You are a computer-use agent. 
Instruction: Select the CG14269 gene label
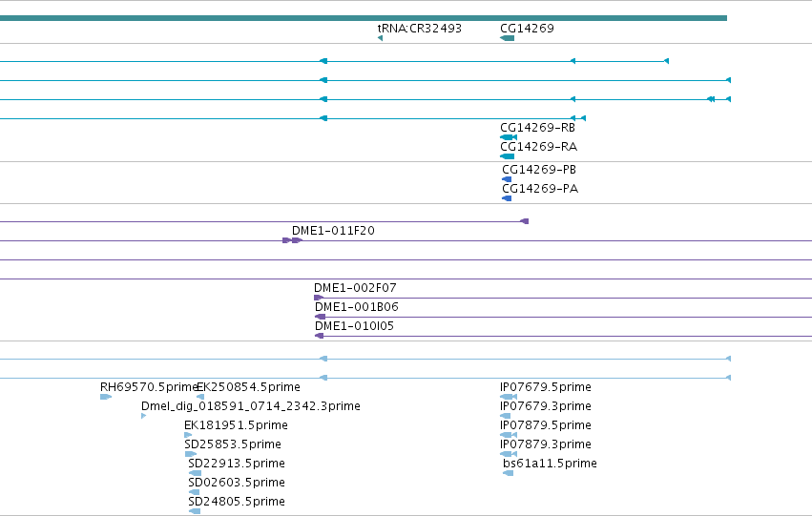click(527, 29)
